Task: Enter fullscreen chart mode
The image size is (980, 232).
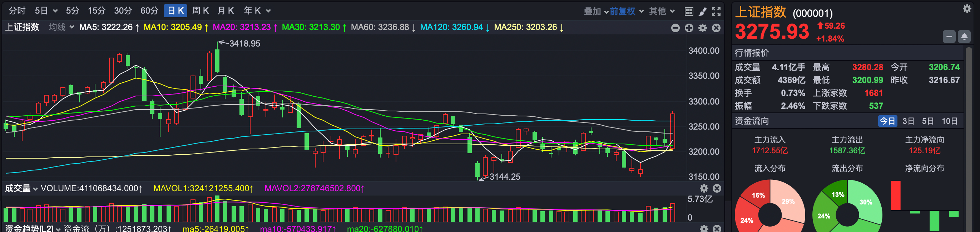Action: [716, 11]
